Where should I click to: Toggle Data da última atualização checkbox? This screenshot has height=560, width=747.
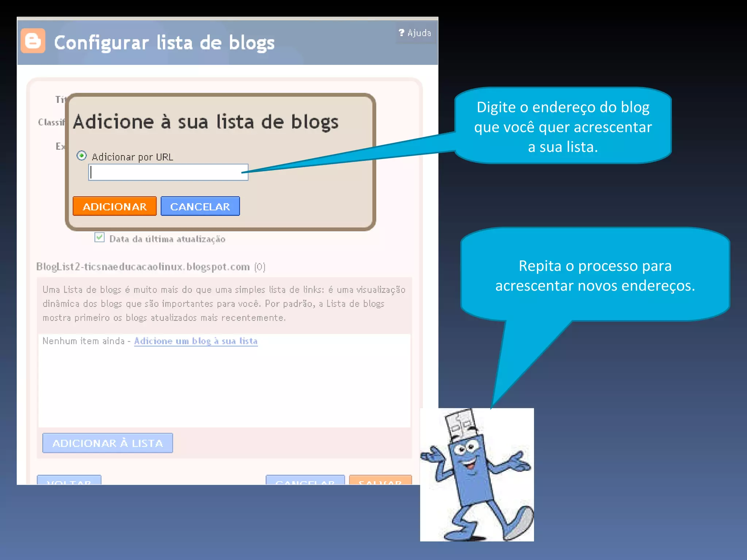pyautogui.click(x=100, y=238)
